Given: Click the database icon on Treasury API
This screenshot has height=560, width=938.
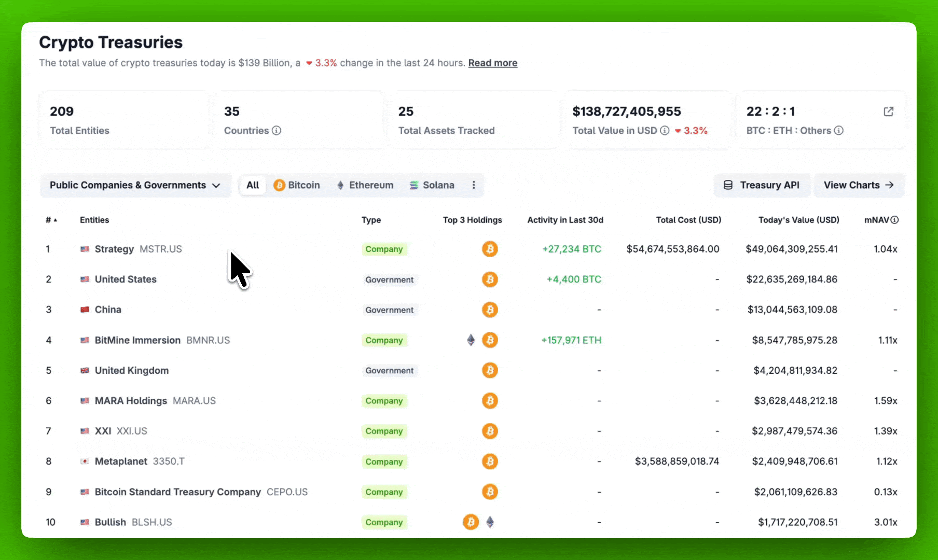Looking at the screenshot, I should pos(728,185).
